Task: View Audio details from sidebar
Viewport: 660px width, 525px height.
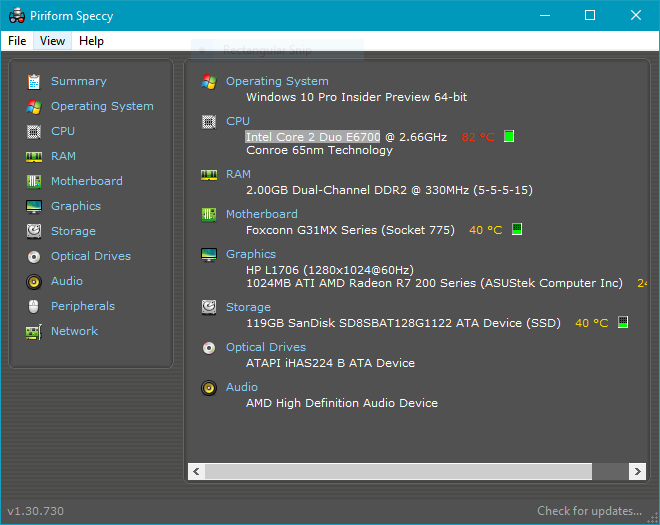Action: point(67,281)
